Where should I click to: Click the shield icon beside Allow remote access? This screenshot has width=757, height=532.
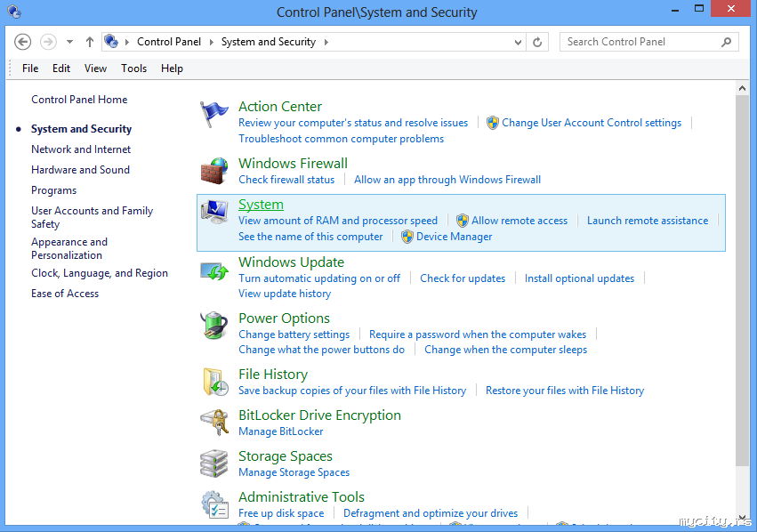[x=462, y=221]
